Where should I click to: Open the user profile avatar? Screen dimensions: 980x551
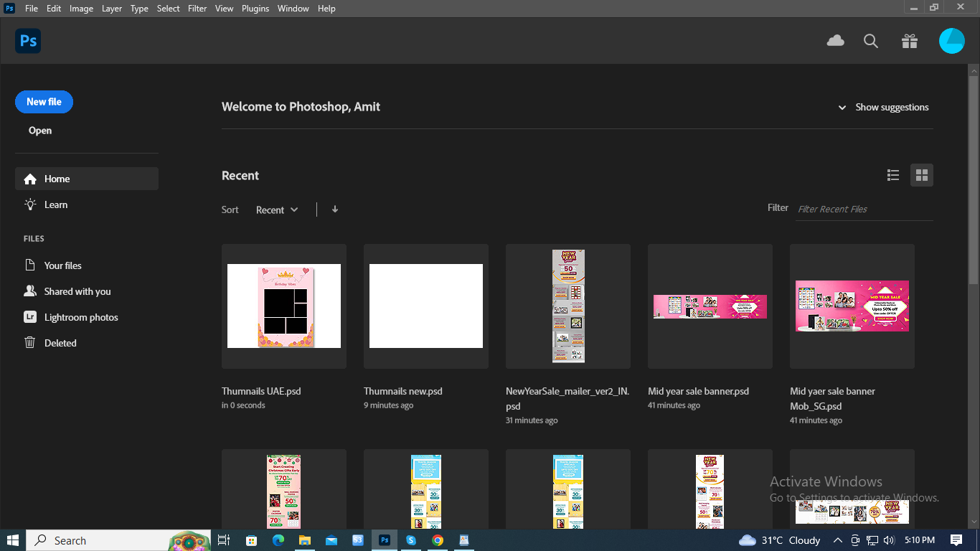pyautogui.click(x=952, y=41)
